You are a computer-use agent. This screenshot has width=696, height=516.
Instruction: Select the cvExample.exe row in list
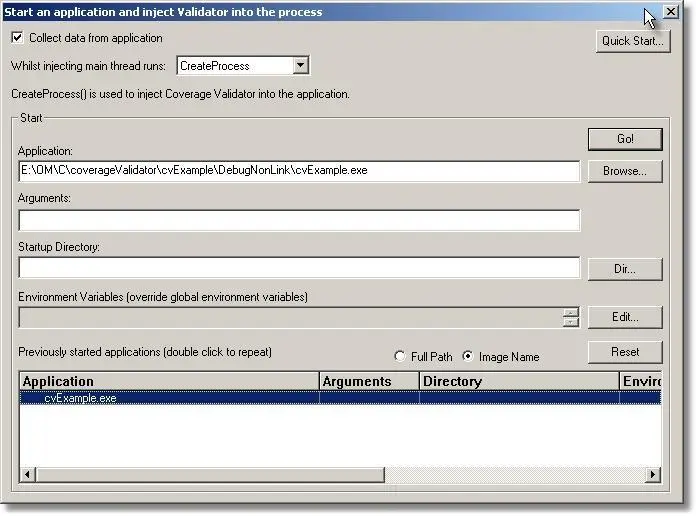pos(340,398)
